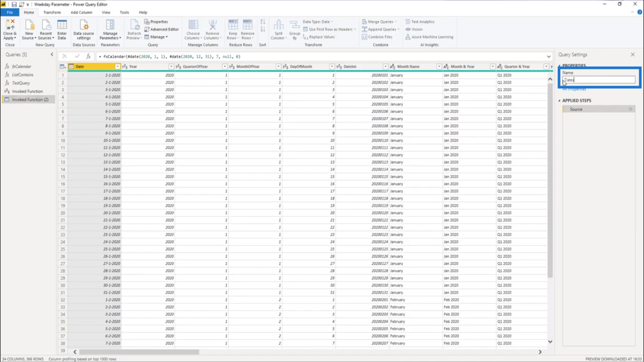Click the fx formula icon

coord(88,56)
